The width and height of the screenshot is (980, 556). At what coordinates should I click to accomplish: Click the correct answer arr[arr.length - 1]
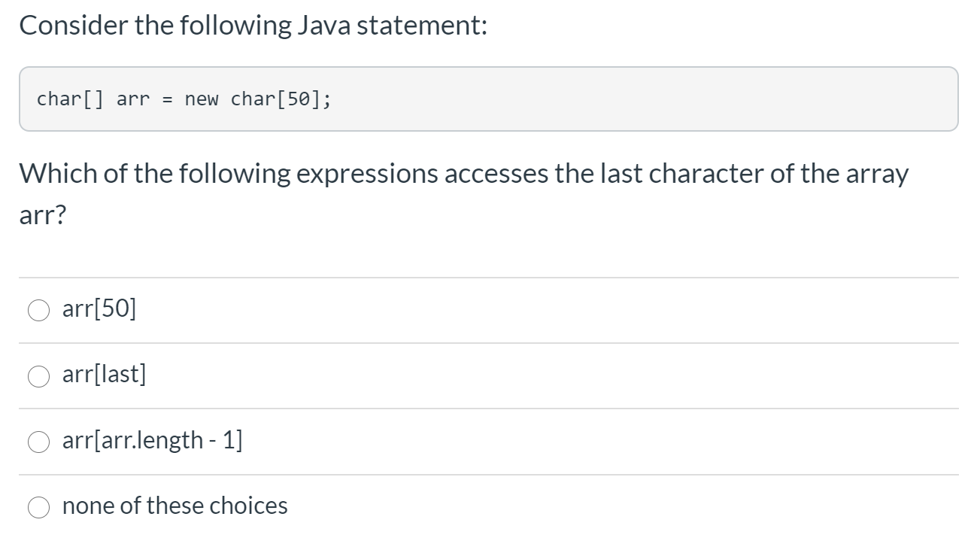pos(38,442)
